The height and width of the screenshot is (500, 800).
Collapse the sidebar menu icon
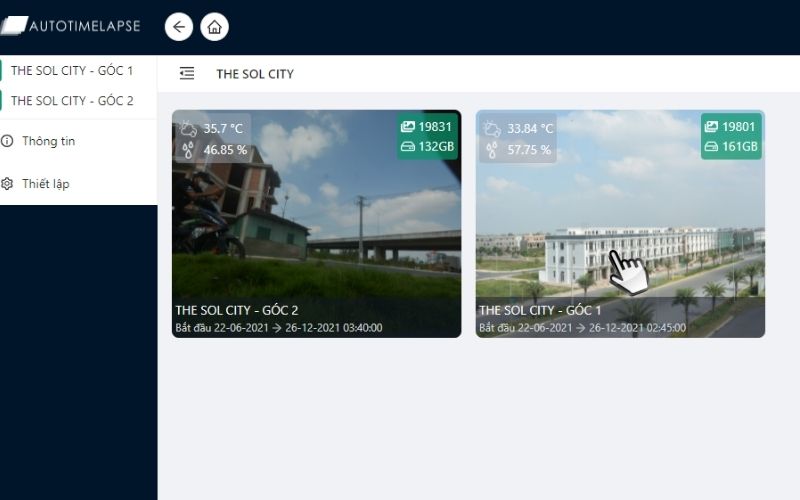tap(187, 73)
